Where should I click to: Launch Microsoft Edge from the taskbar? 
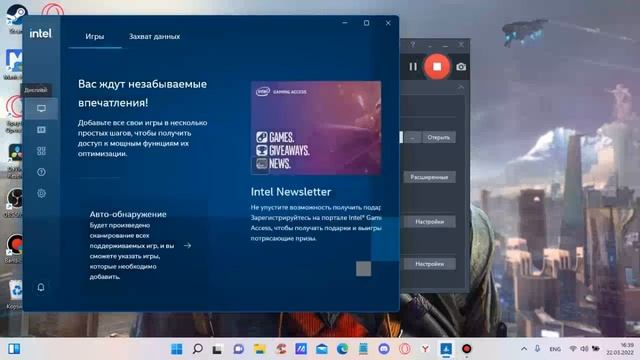pos(342,349)
